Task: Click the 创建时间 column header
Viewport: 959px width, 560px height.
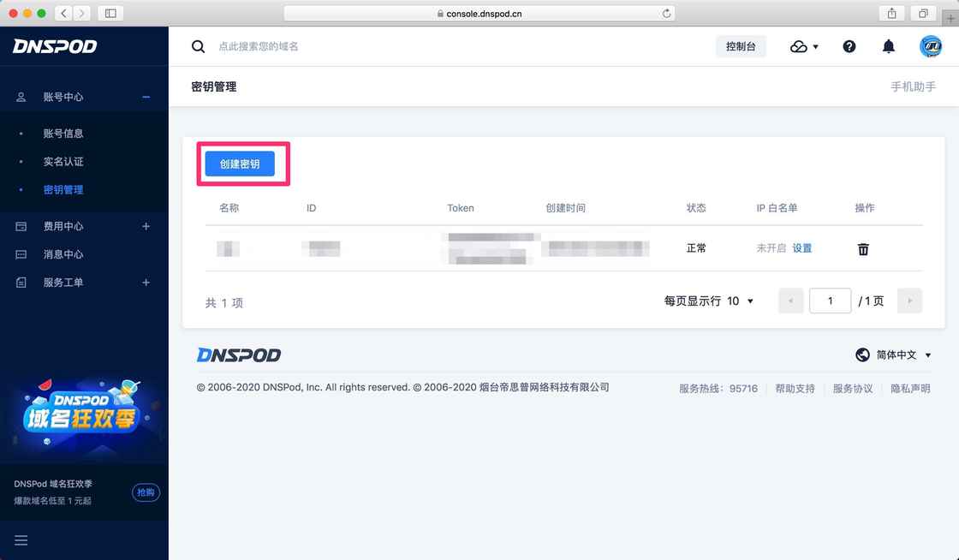Action: [x=565, y=208]
